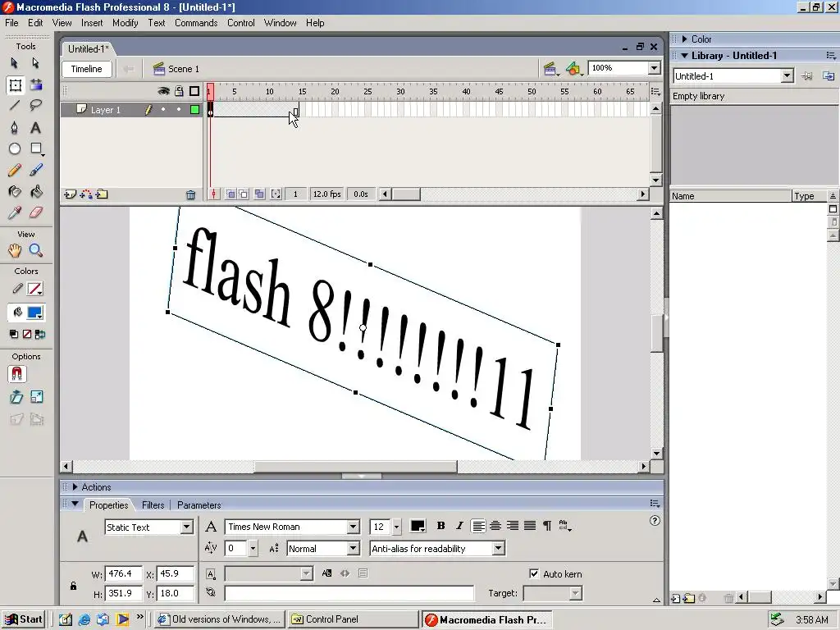The image size is (840, 630).
Task: Open the text fill color swatch
Action: click(x=418, y=526)
